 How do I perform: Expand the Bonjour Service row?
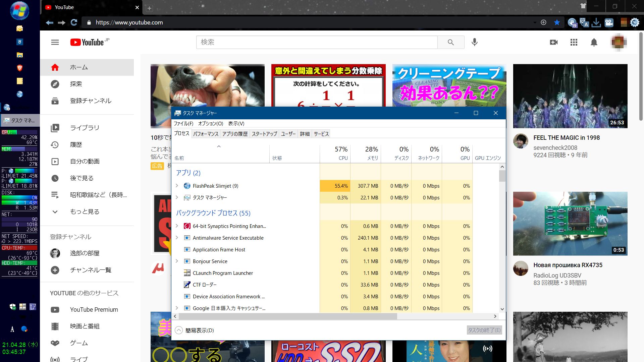click(177, 261)
